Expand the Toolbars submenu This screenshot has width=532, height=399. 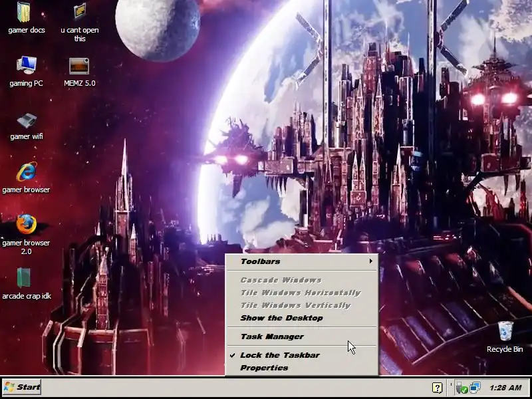pos(302,261)
